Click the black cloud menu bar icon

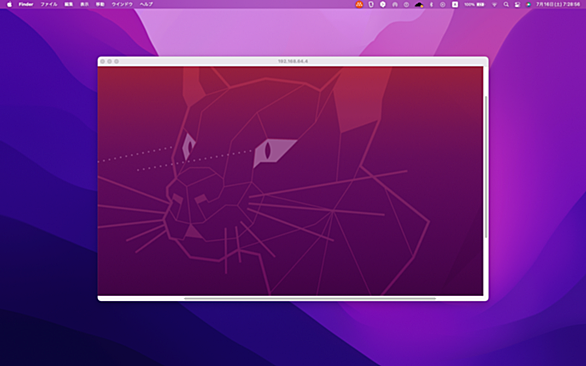pos(419,4)
